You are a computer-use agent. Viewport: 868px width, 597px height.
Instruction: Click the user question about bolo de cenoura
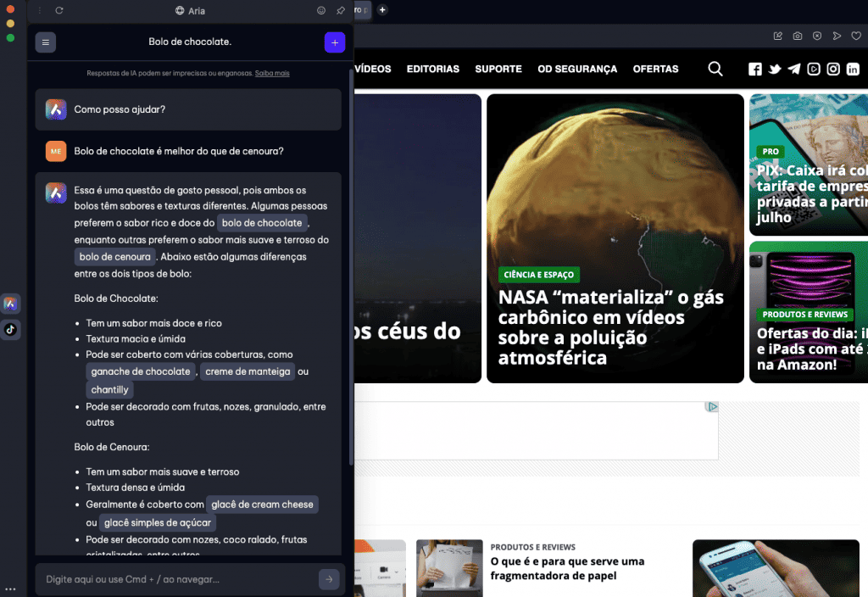(179, 151)
